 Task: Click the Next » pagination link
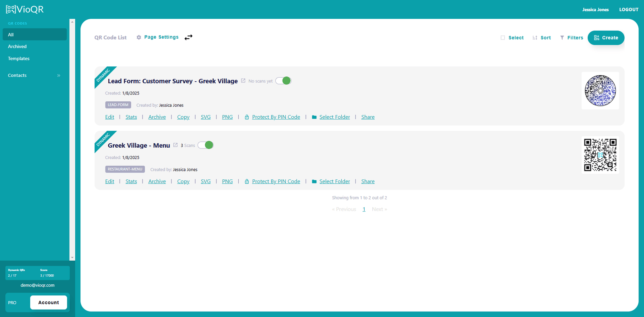380,209
